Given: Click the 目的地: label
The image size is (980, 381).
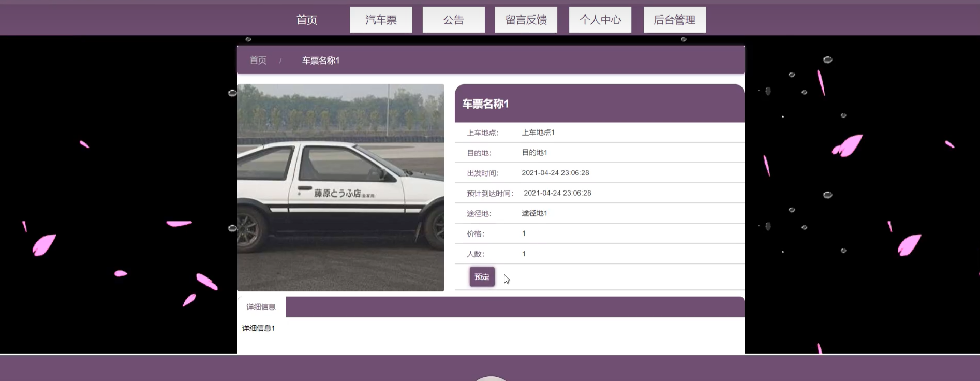Looking at the screenshot, I should pos(479,153).
